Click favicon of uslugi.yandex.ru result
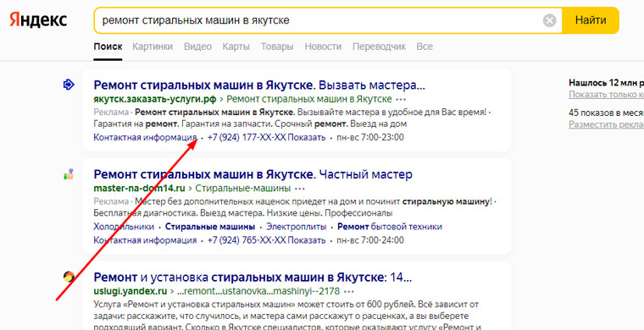644x330 pixels. point(68,277)
